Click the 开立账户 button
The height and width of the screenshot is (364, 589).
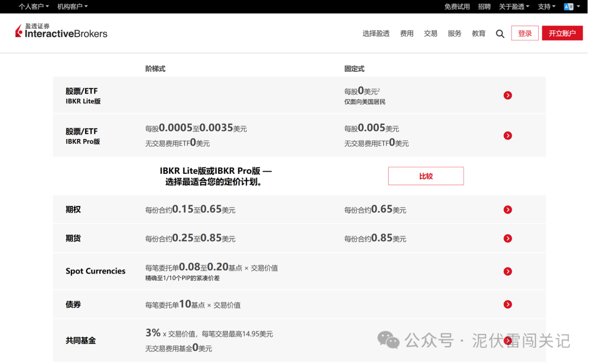tap(562, 33)
